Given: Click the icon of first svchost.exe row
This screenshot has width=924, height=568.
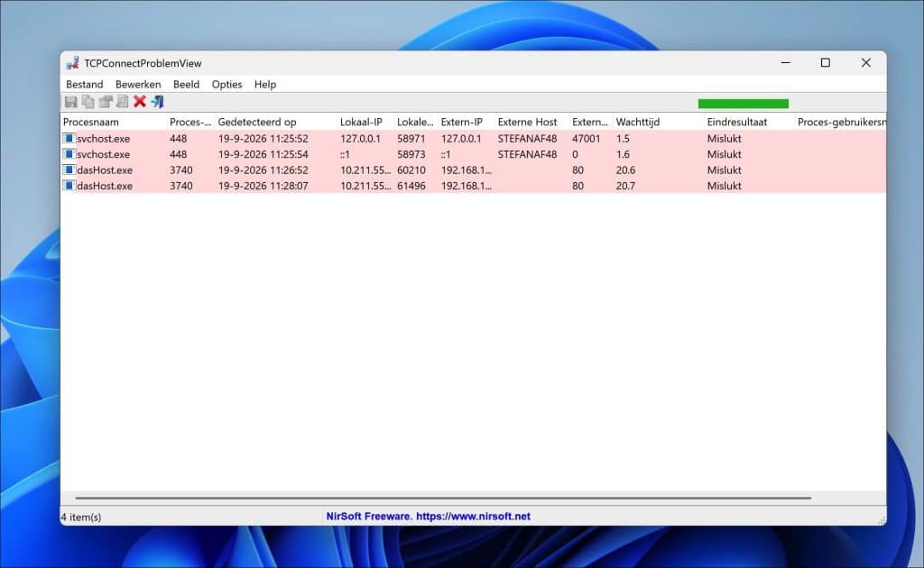Looking at the screenshot, I should tap(69, 138).
